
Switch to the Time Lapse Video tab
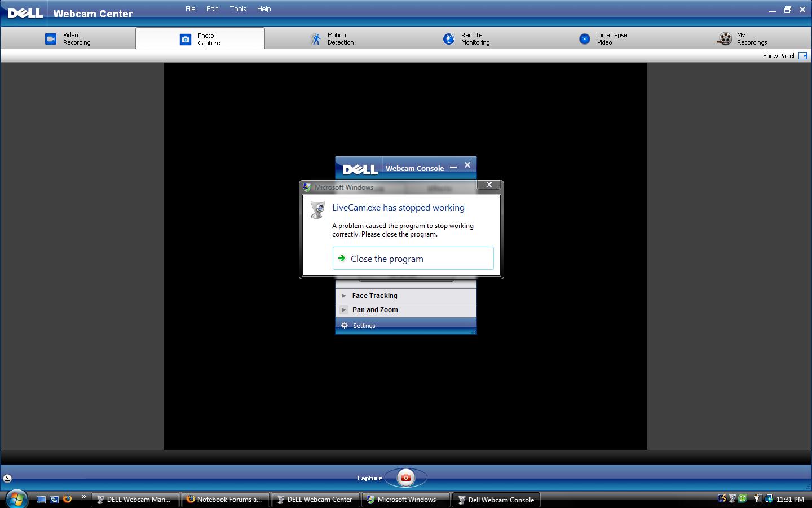pos(603,38)
